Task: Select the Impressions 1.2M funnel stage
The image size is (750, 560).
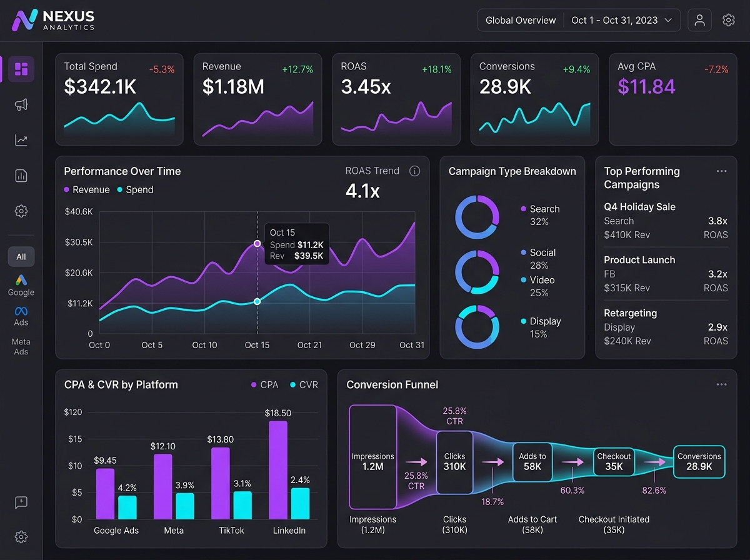Action: pyautogui.click(x=373, y=456)
